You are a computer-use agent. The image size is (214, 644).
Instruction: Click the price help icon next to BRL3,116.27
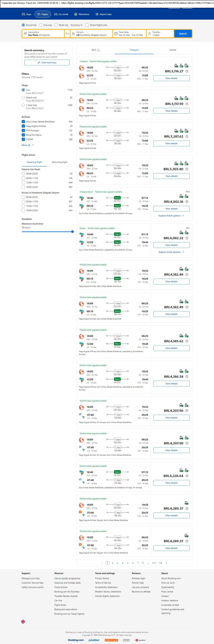coord(187,71)
